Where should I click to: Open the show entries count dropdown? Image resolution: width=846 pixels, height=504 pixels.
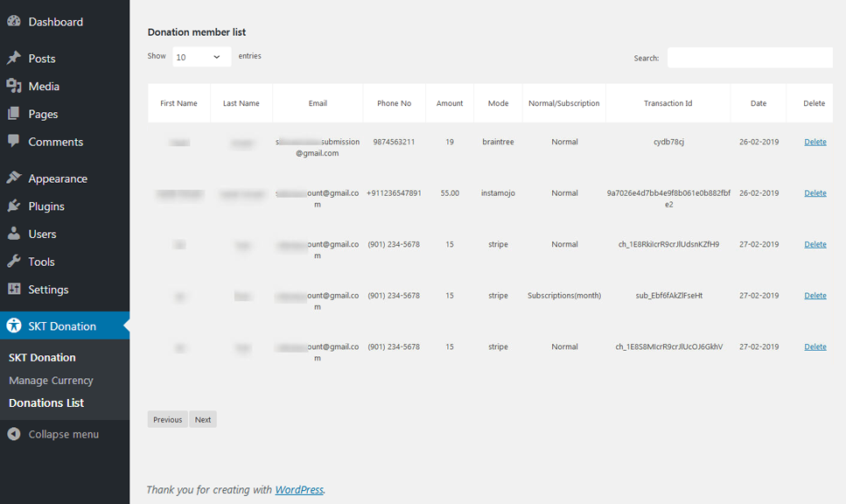[201, 57]
